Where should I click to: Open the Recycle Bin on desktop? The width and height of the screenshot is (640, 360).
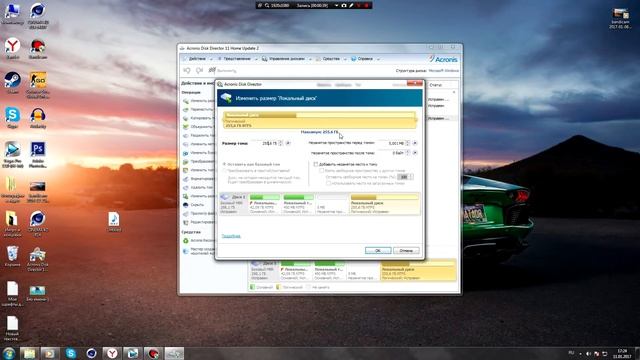coord(12,256)
